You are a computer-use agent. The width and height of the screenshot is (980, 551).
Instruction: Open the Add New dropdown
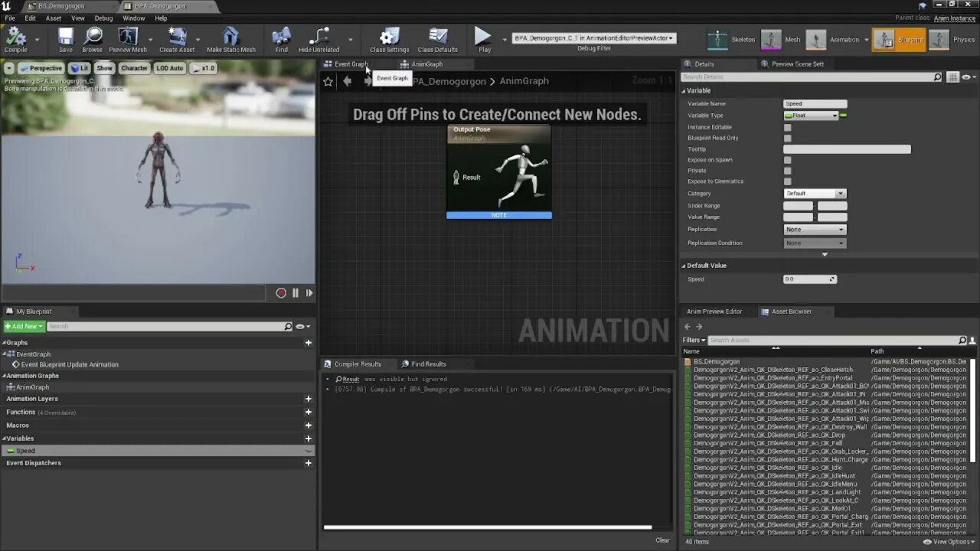[24, 327]
